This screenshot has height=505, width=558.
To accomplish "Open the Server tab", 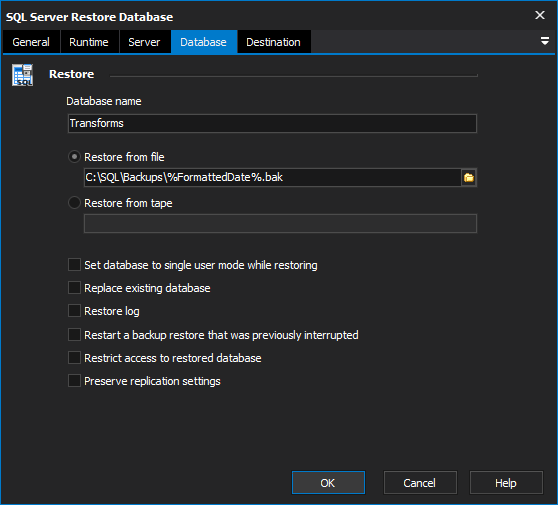I will [144, 42].
